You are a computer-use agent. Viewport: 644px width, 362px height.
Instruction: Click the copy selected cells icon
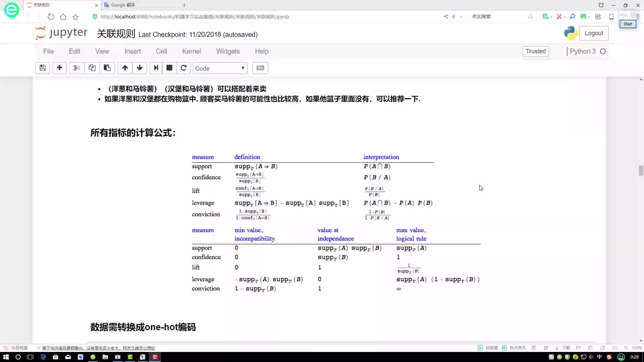click(x=92, y=68)
